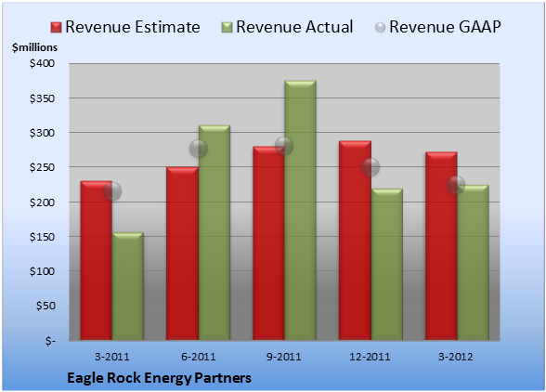Select the 'Revenue GAAP' legend label
This screenshot has width=546, height=392.
tap(445, 27)
